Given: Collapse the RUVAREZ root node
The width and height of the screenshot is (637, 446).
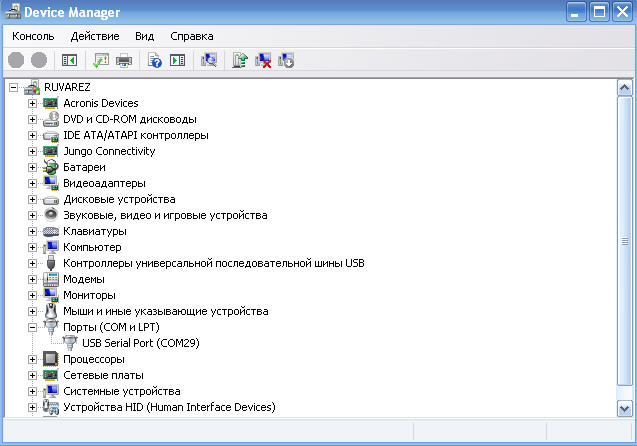Looking at the screenshot, I should click(13, 87).
